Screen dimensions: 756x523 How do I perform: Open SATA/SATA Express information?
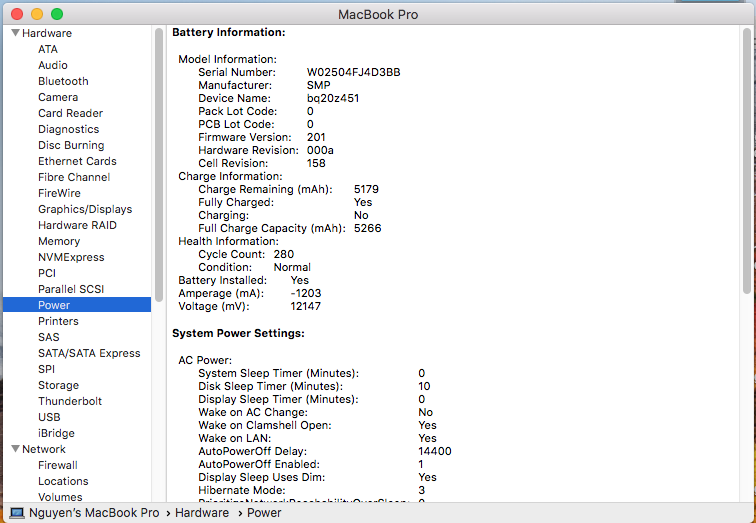click(x=89, y=353)
